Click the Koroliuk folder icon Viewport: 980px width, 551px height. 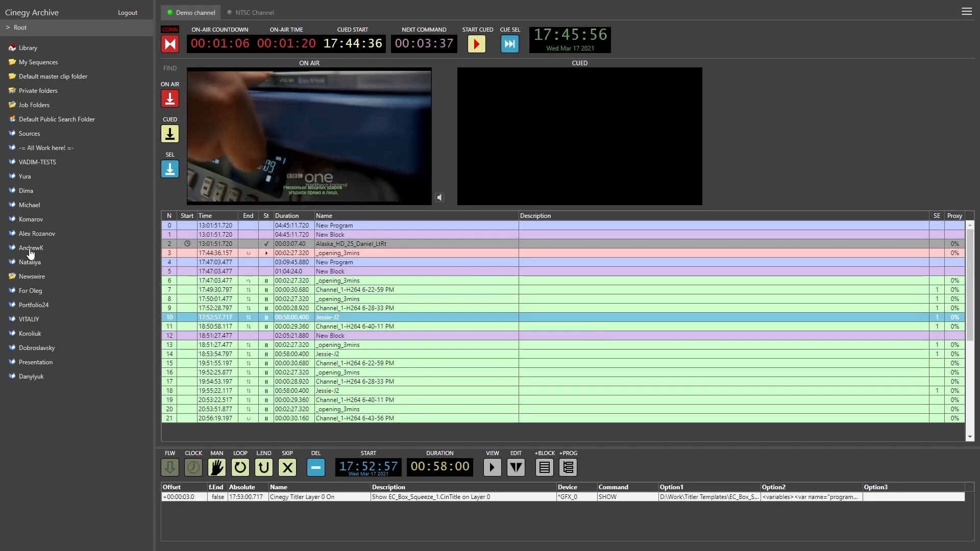click(x=12, y=333)
